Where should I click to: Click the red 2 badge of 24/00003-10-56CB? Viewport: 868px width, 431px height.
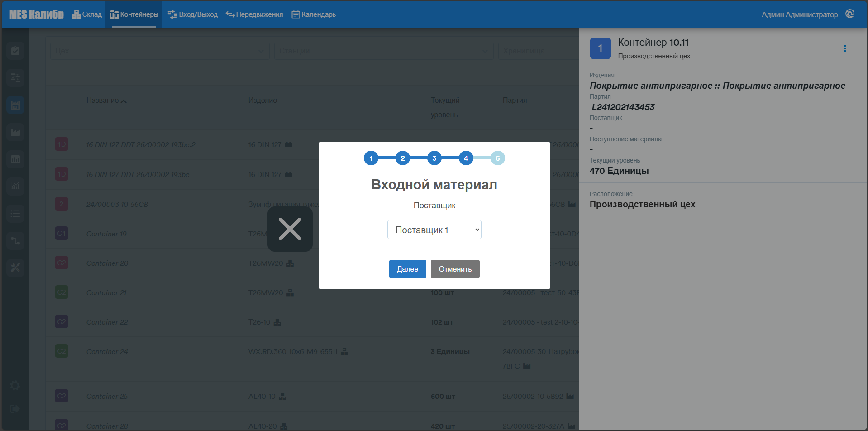pyautogui.click(x=62, y=204)
